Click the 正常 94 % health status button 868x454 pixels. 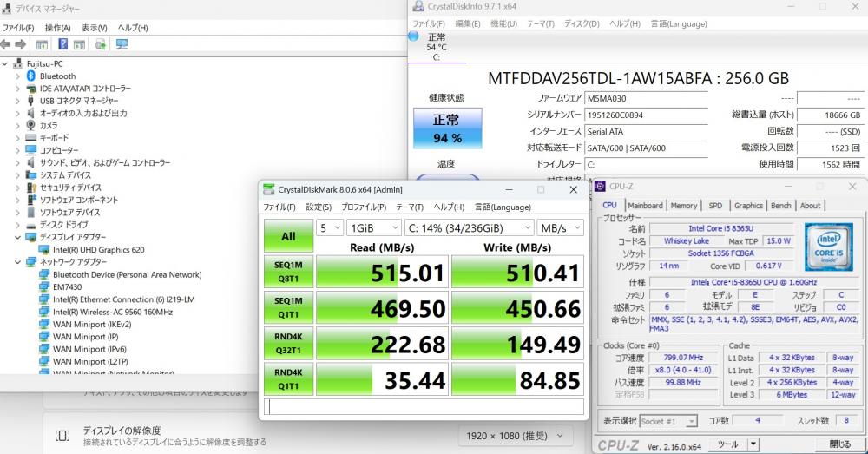point(447,128)
